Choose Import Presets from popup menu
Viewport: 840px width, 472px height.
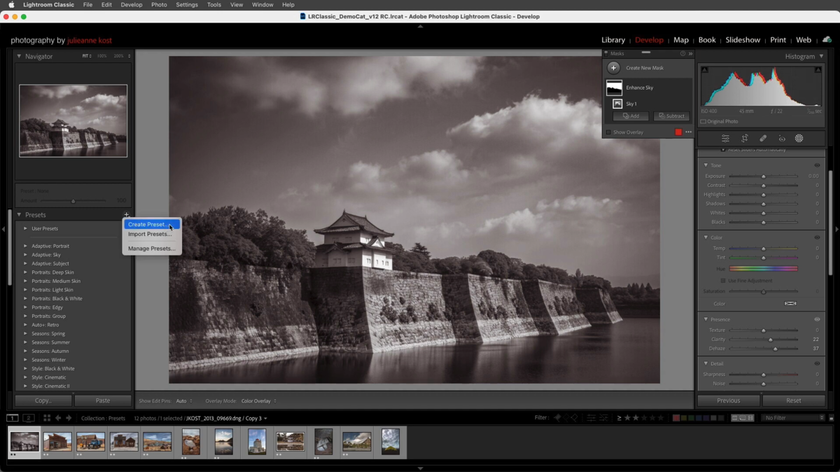click(x=152, y=234)
